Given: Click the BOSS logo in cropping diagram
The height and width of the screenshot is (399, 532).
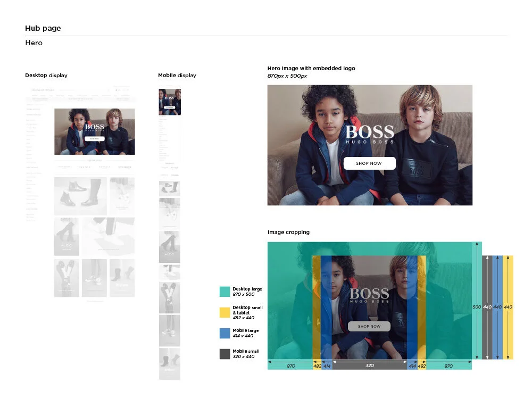Looking at the screenshot, I should 370,295.
